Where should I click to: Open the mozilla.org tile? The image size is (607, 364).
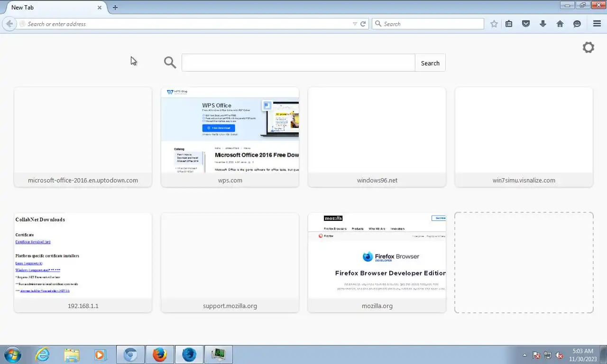[377, 263]
